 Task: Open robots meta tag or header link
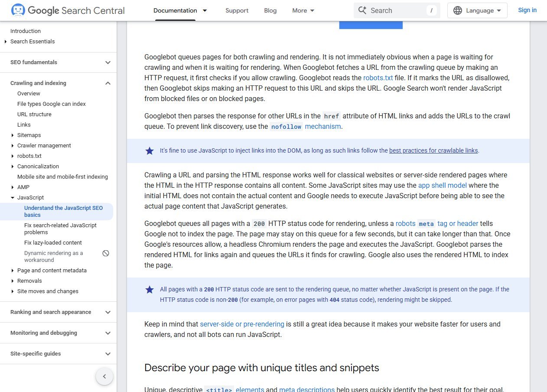point(437,224)
